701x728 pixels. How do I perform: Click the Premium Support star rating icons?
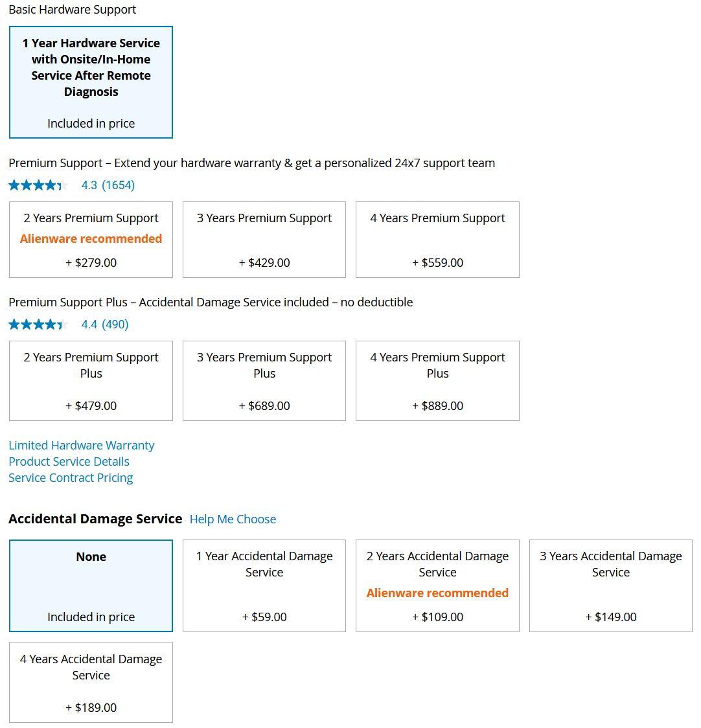pos(38,185)
